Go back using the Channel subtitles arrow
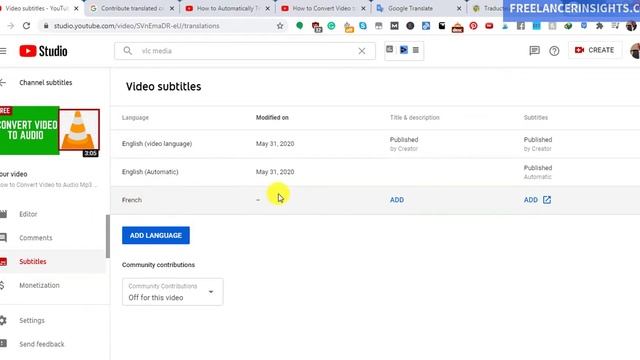The width and height of the screenshot is (640, 360). coord(3,82)
